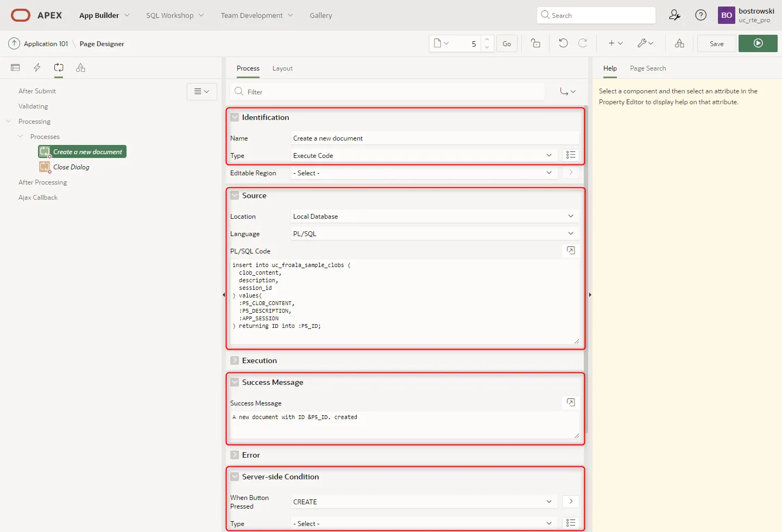782x532 pixels.
Task: Open the Shared Components icon in toolbar
Action: (x=679, y=43)
